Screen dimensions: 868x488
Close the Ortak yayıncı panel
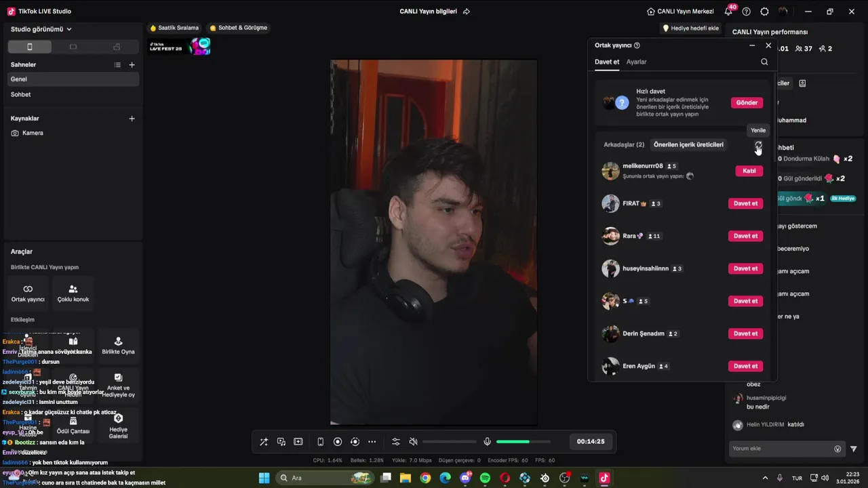click(x=768, y=45)
